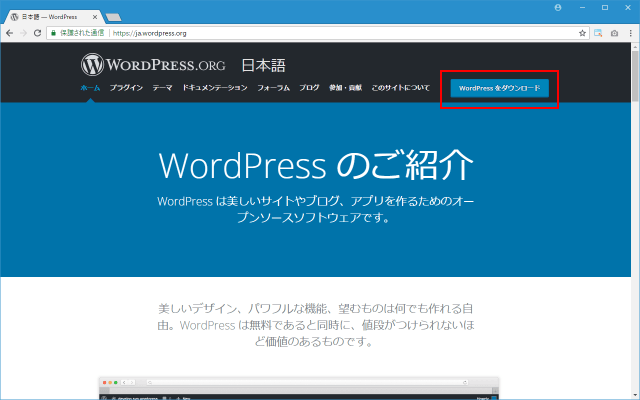Open the プラグイン menu item

(126, 88)
